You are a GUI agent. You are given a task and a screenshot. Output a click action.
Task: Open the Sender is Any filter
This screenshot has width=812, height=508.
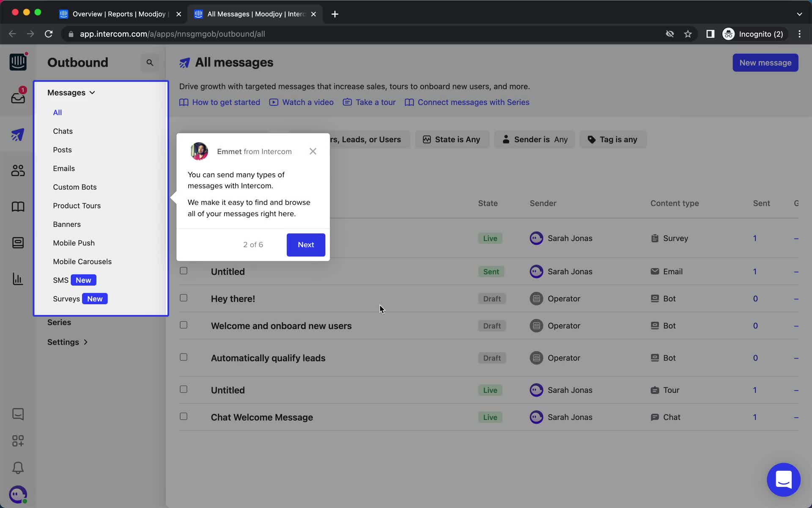(x=535, y=139)
